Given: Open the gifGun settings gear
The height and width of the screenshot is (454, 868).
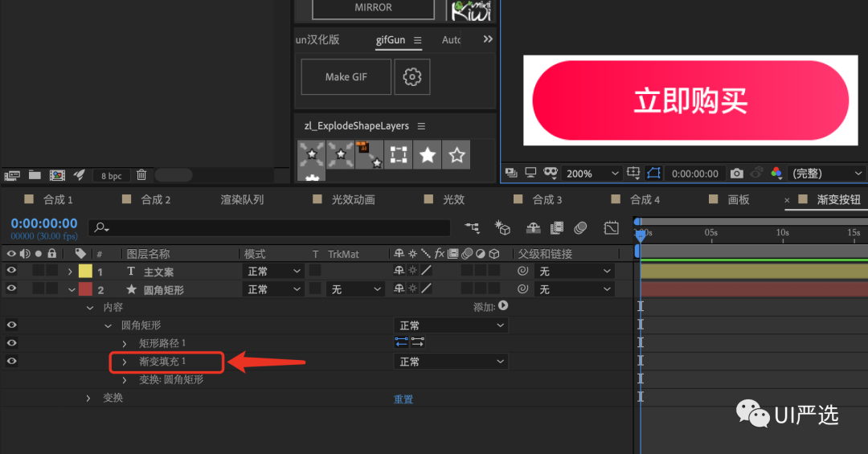Looking at the screenshot, I should 411,77.
